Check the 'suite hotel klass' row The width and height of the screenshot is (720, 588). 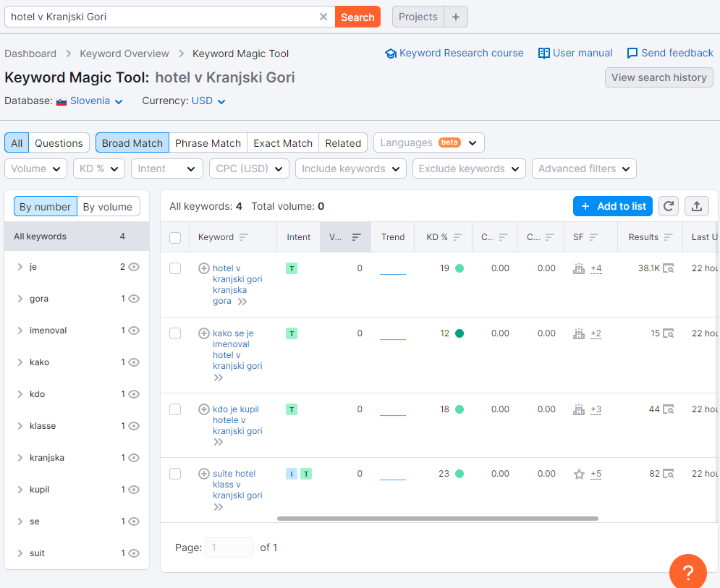(175, 474)
